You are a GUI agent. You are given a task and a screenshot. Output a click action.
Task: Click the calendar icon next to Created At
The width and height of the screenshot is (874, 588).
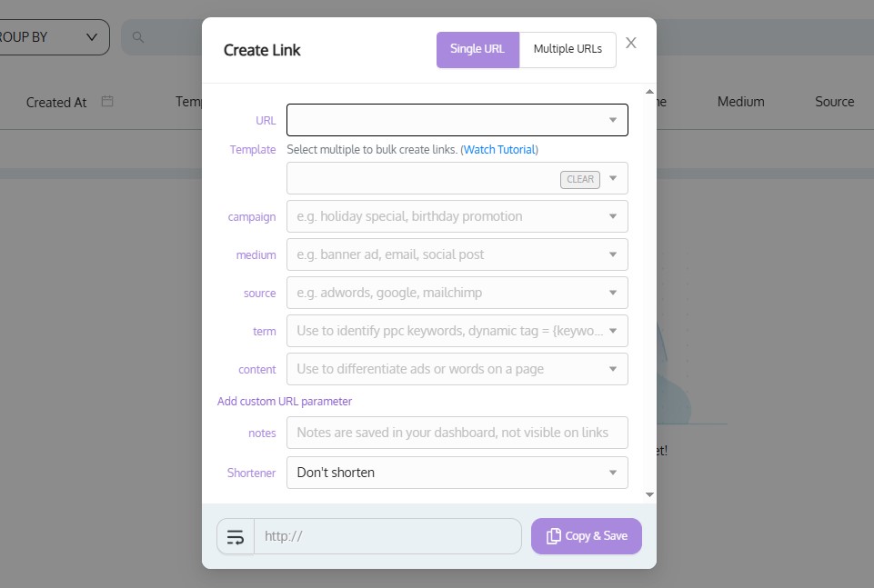(x=107, y=102)
